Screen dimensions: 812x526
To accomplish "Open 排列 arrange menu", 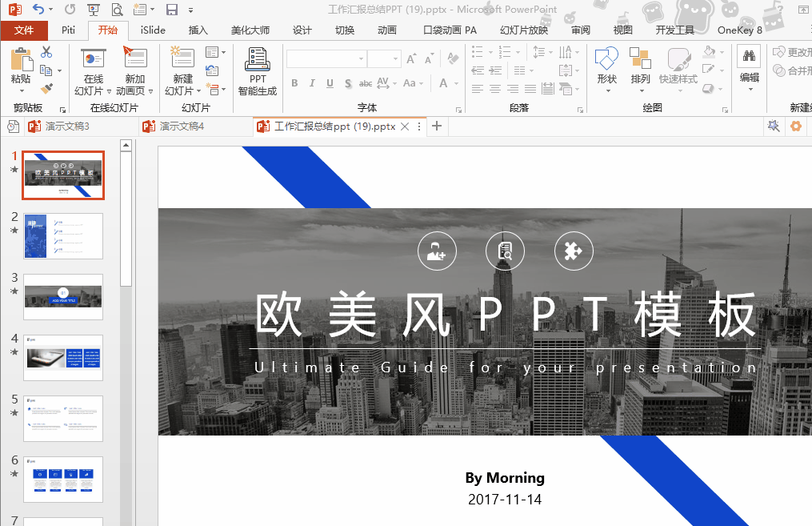I will point(640,70).
